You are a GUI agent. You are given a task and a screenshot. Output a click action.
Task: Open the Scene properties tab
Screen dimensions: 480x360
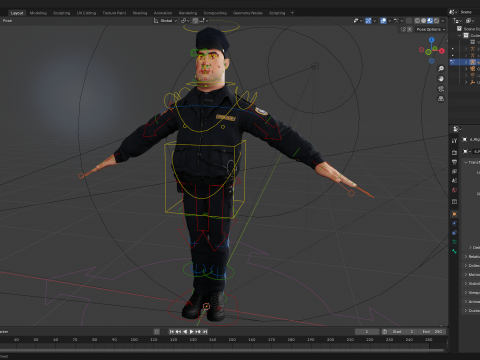[x=454, y=181]
